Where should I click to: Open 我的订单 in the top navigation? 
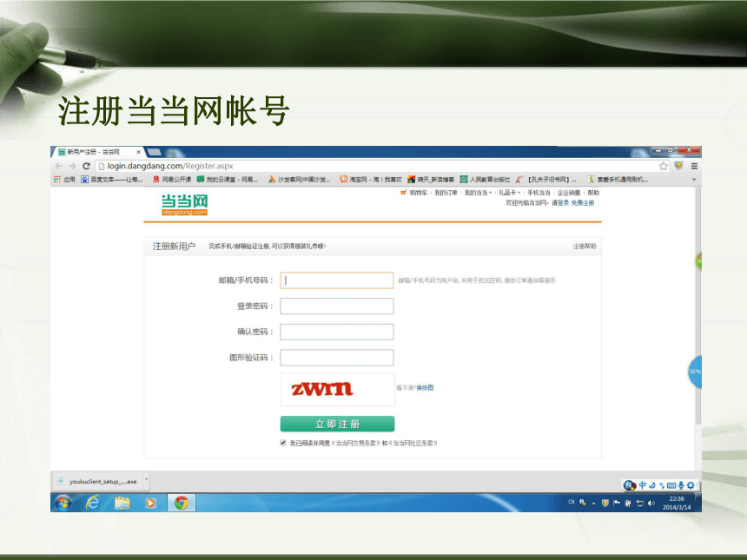click(446, 193)
